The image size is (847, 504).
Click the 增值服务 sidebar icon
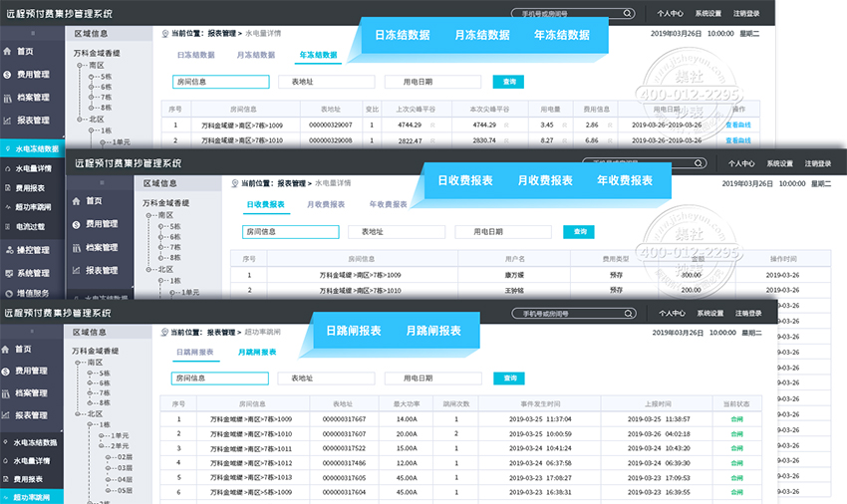click(x=8, y=295)
